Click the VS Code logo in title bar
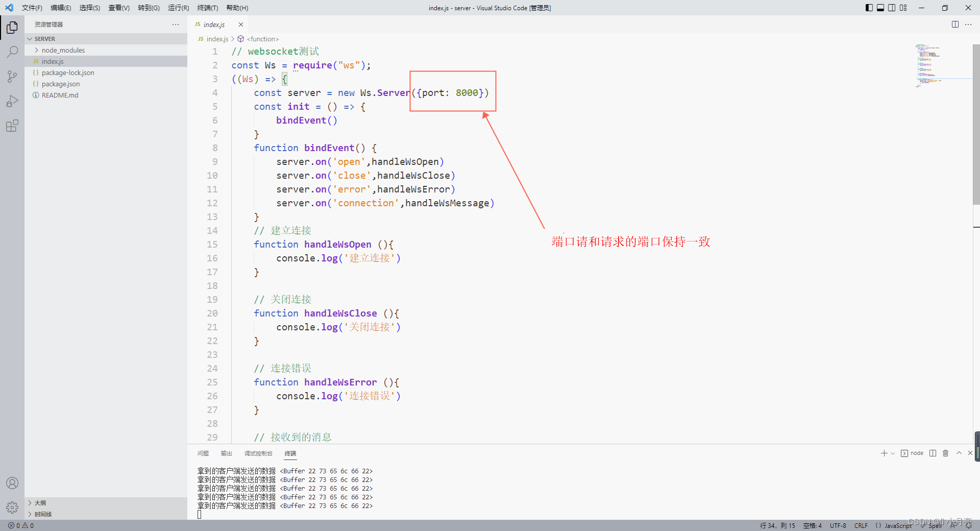 click(x=9, y=8)
